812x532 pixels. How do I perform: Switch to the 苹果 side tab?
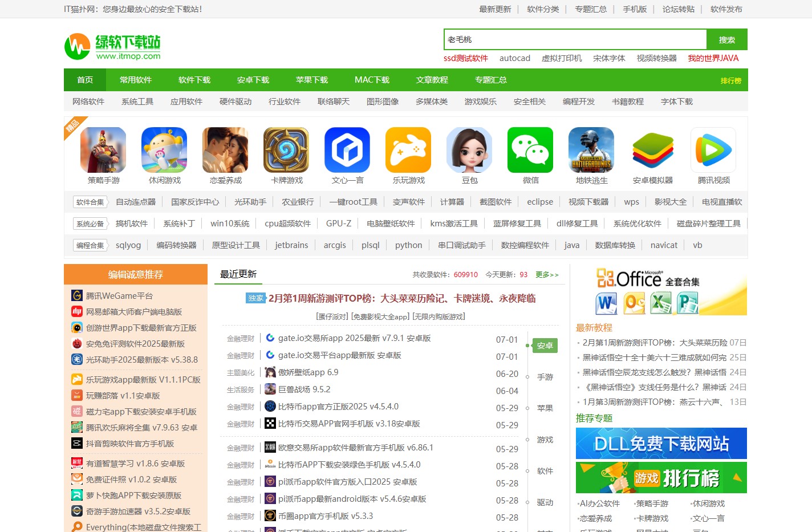[545, 408]
